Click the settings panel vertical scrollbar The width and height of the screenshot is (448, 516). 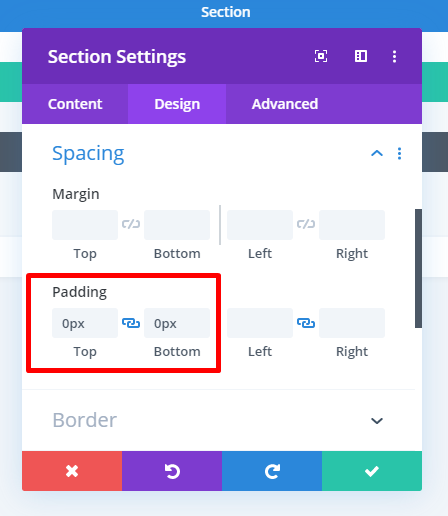tap(418, 268)
